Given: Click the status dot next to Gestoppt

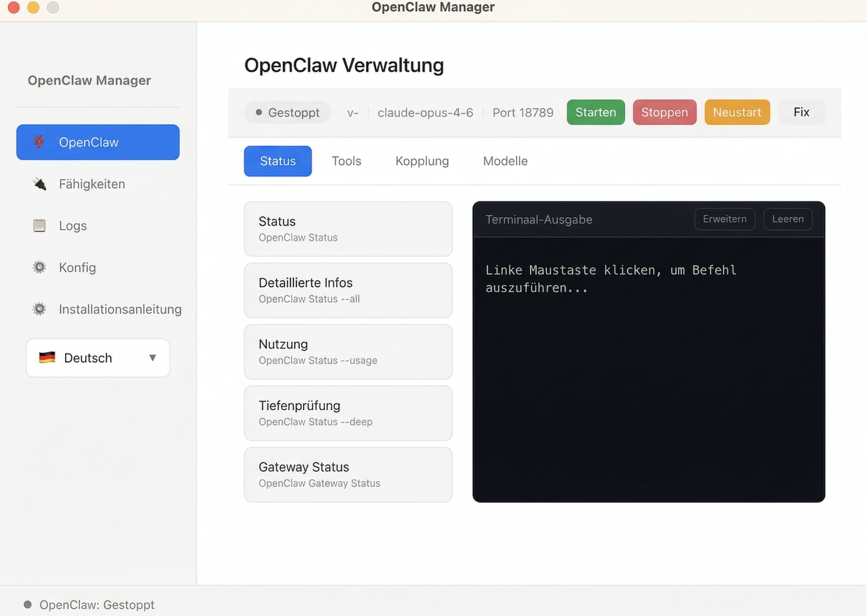Looking at the screenshot, I should tap(259, 112).
